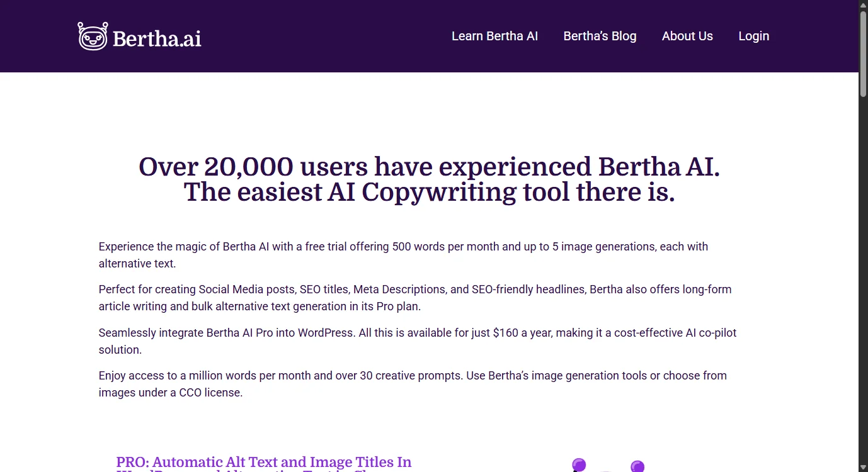Visit the About Us page
Screen dimensions: 868x472
(687, 36)
